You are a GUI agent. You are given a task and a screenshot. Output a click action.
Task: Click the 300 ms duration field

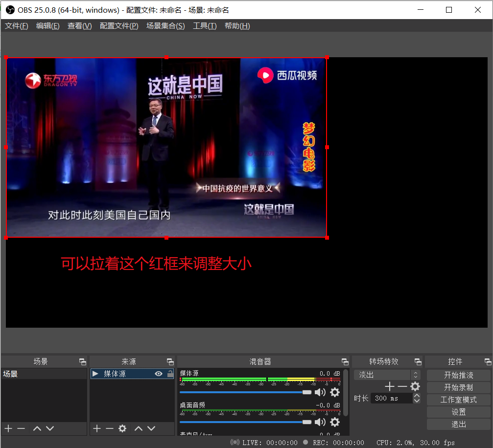click(392, 399)
